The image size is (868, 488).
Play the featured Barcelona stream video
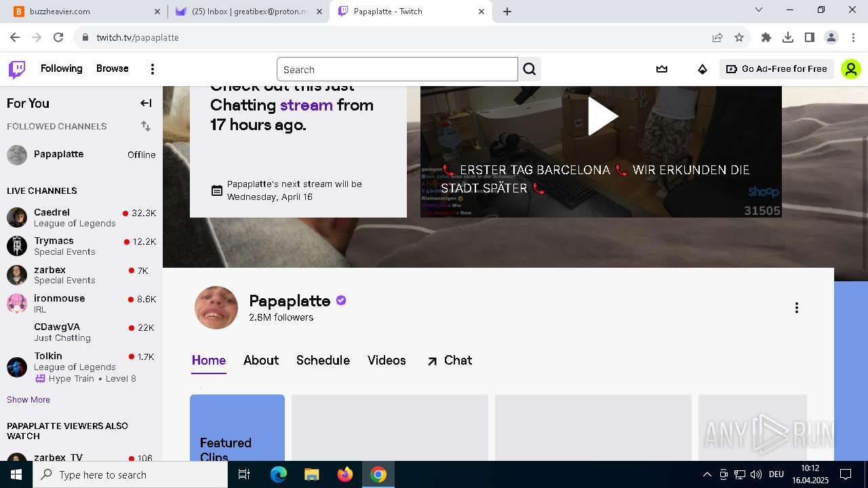(602, 117)
